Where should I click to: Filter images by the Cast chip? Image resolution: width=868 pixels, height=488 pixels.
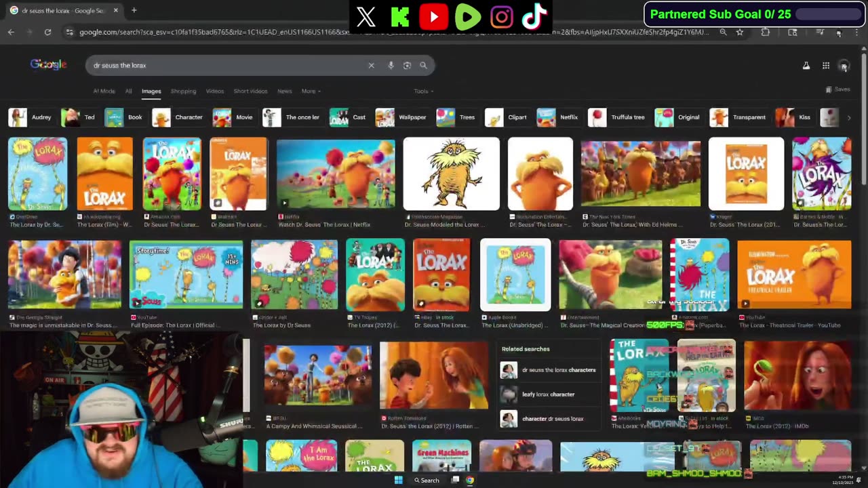349,117
